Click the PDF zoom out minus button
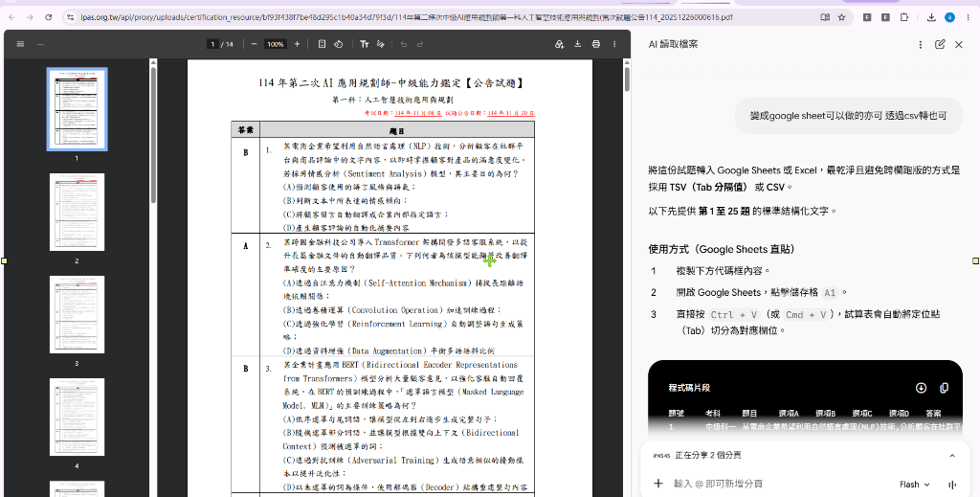Image resolution: width=980 pixels, height=497 pixels. [x=254, y=44]
